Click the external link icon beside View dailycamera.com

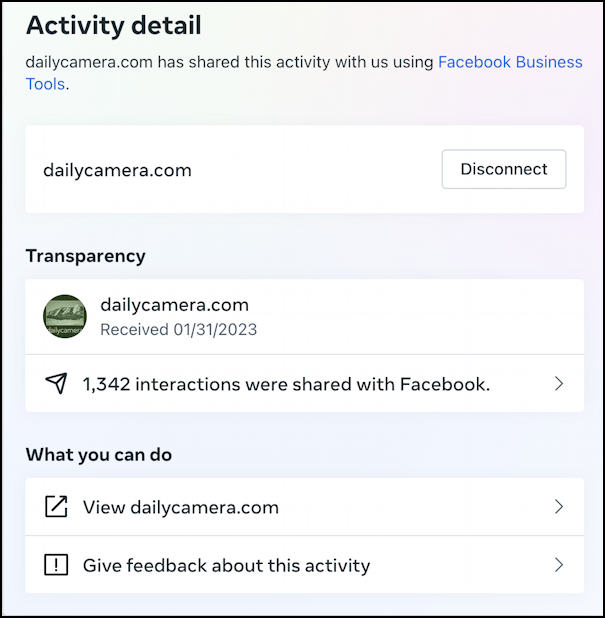(56, 506)
